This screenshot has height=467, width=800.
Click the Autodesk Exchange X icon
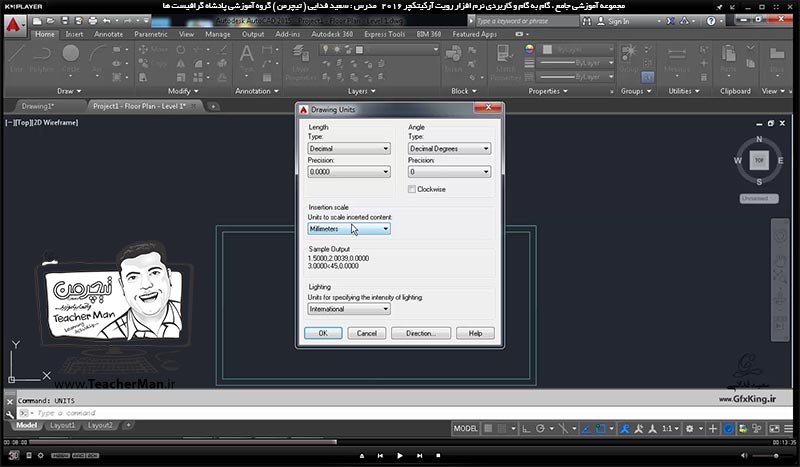coord(670,21)
